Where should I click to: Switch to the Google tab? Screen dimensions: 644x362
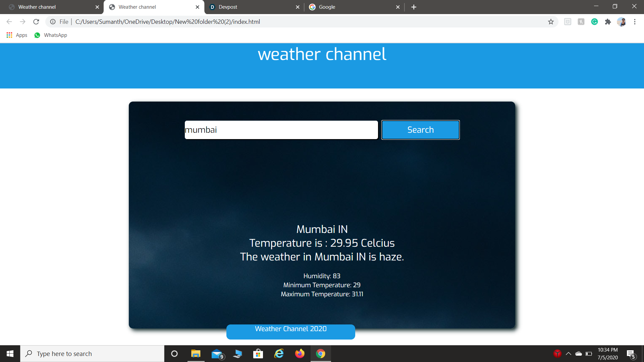pos(349,7)
